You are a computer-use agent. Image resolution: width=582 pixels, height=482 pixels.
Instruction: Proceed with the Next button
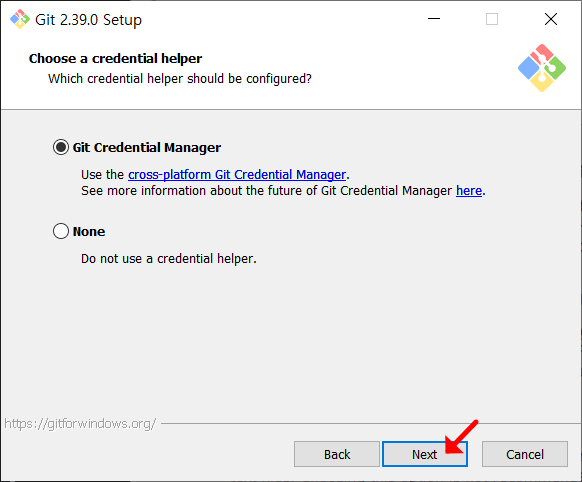(x=425, y=454)
